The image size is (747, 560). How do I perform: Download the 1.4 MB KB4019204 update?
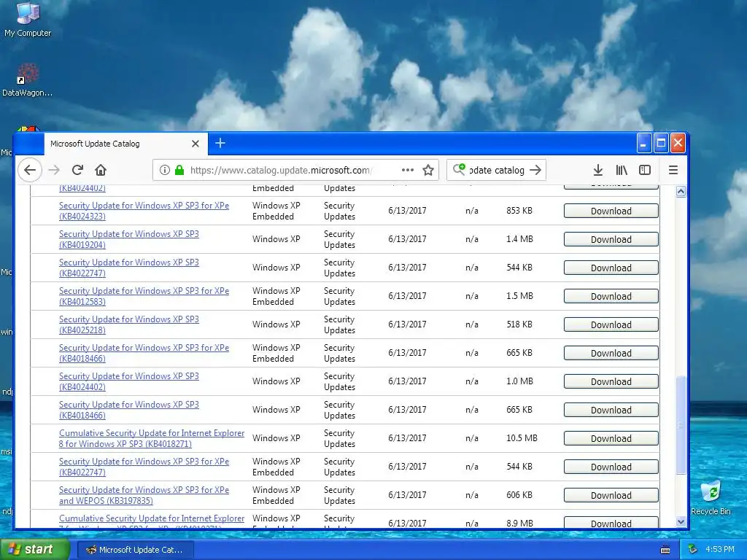[x=611, y=239]
